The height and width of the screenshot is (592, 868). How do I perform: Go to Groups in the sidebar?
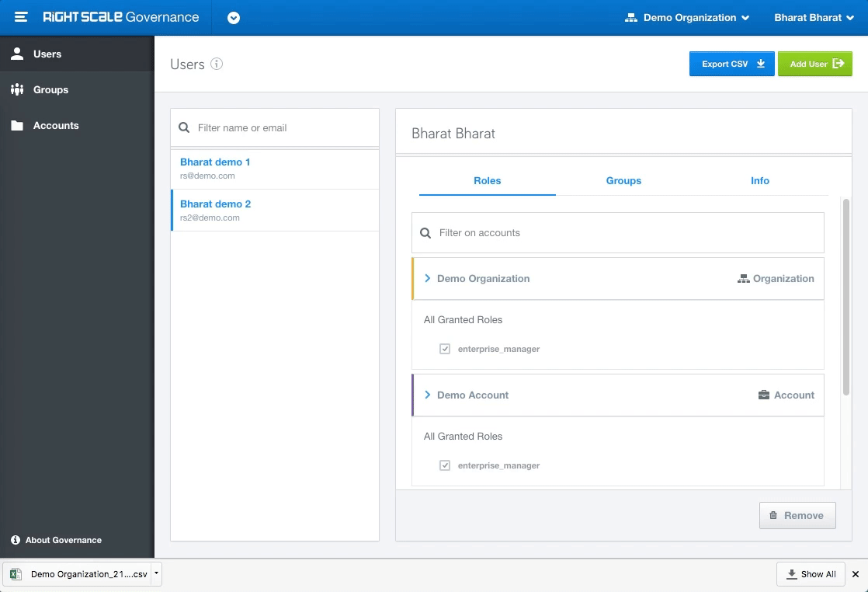(77, 89)
